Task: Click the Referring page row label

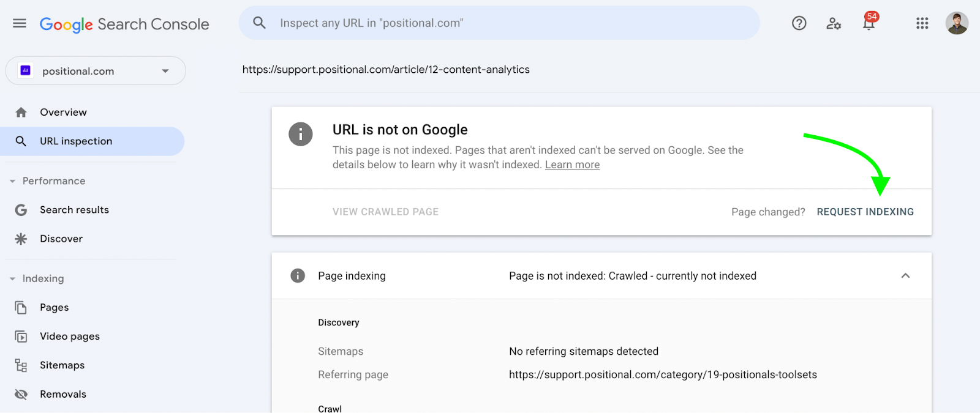Action: (x=353, y=374)
